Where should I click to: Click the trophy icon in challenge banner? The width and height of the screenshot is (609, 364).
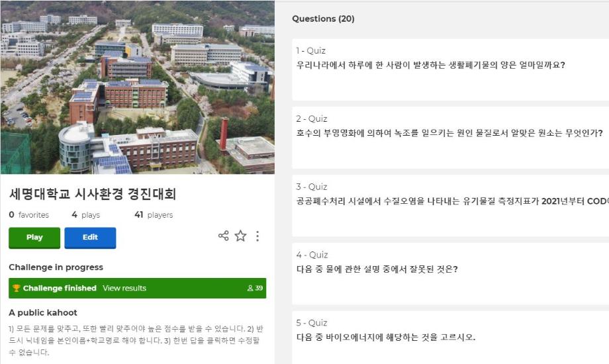pyautogui.click(x=16, y=288)
